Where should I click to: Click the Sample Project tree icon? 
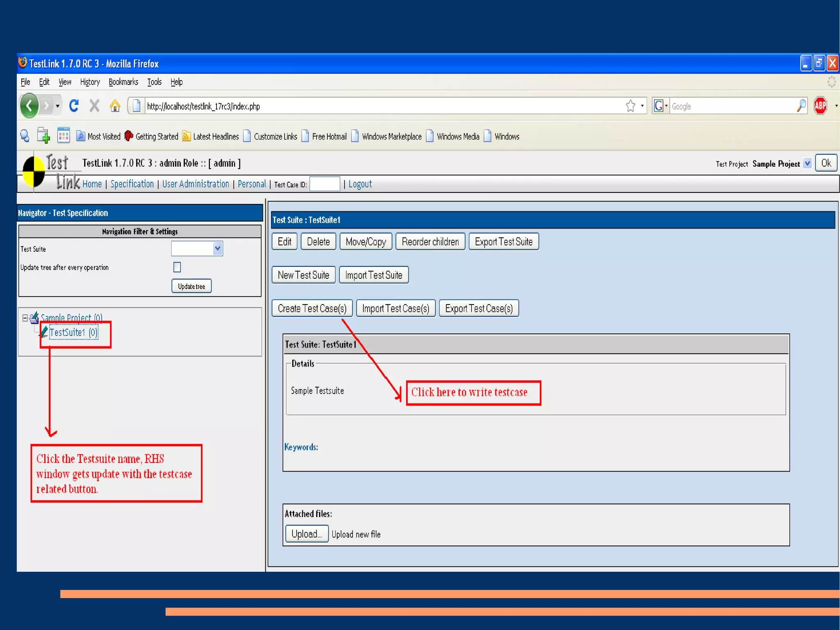tap(34, 318)
